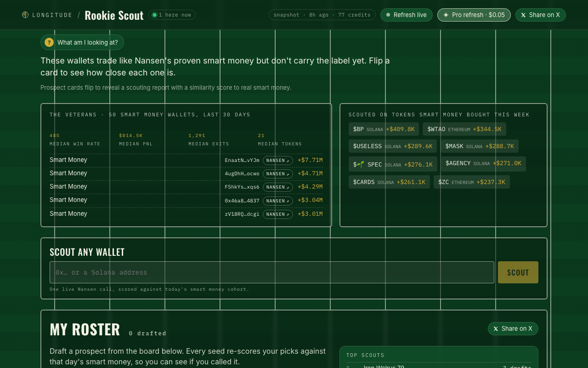Click the wallet address EnaatN…vYJm
The image size is (588, 368).
(x=242, y=161)
